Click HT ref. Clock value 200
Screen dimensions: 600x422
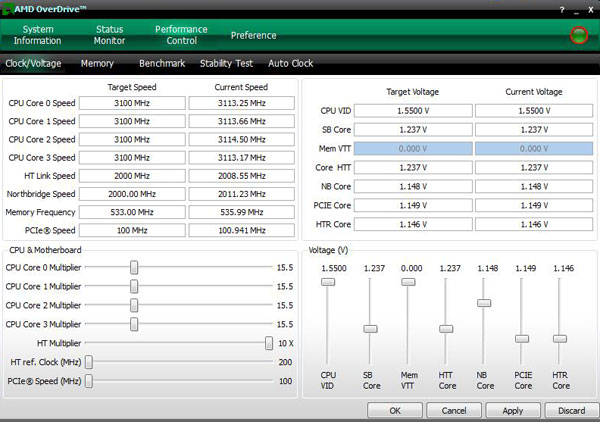coord(285,362)
